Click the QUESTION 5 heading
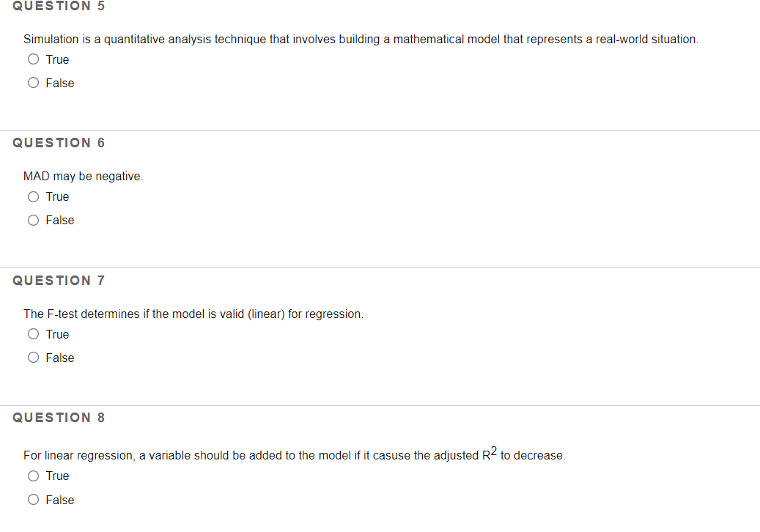Viewport: 760px width, 532px height. point(58,6)
